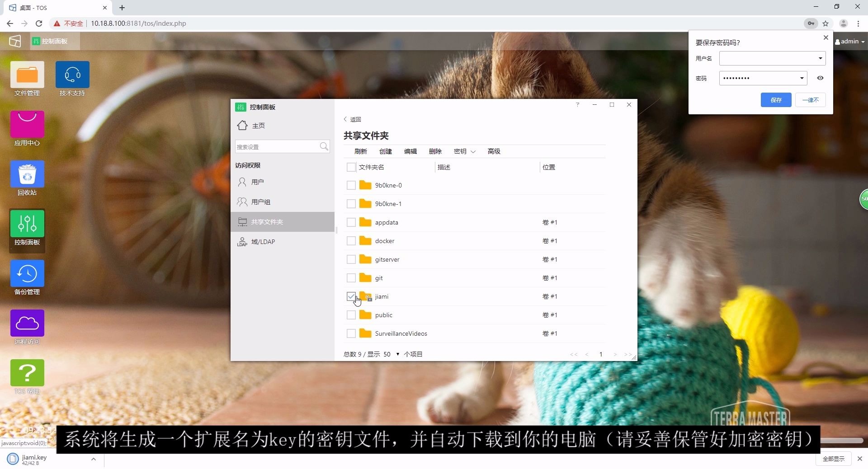Switch to the 域/LDAP section
The image size is (868, 469).
pos(263,241)
